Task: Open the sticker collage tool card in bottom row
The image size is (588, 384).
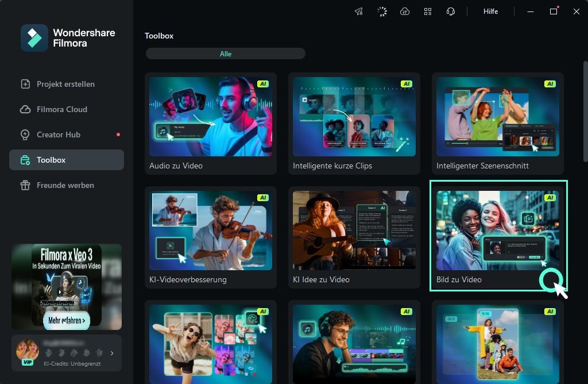Action: (211, 343)
